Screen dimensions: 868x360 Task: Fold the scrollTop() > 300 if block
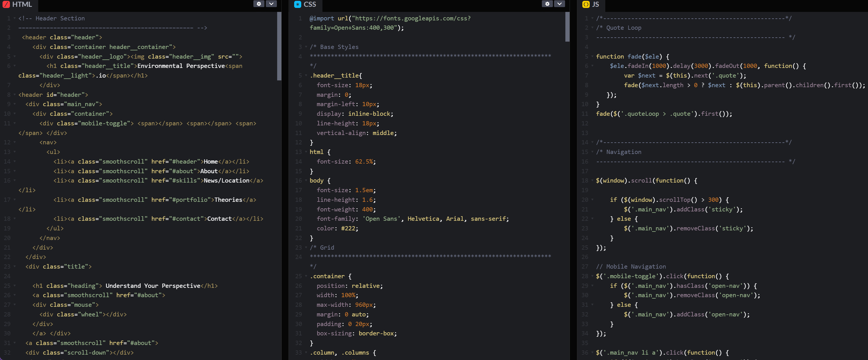click(592, 200)
